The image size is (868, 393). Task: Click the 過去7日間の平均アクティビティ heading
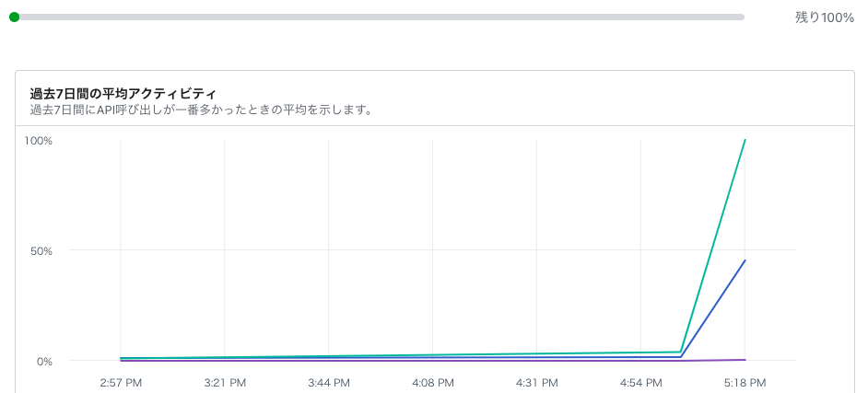point(123,94)
